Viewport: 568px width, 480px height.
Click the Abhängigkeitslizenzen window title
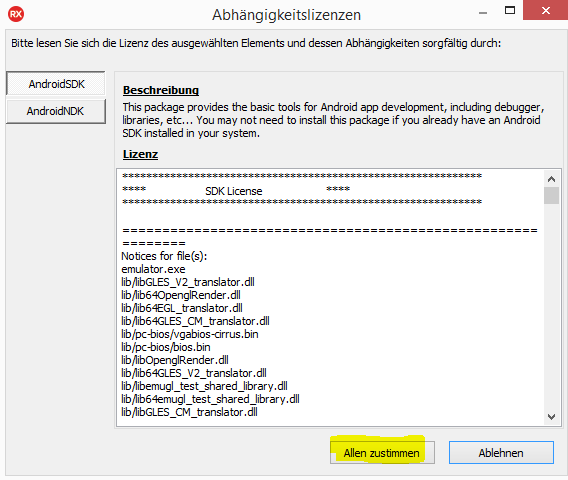tap(287, 15)
